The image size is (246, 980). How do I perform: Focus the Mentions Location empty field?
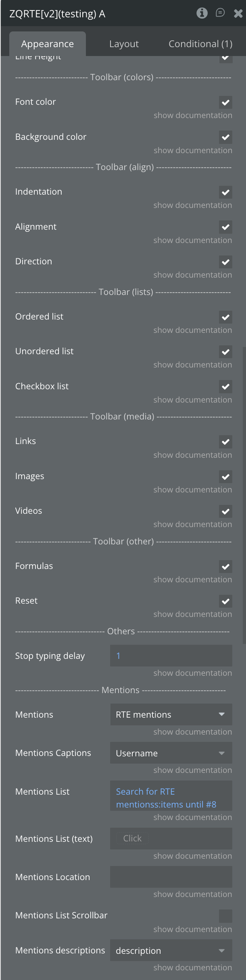click(171, 877)
